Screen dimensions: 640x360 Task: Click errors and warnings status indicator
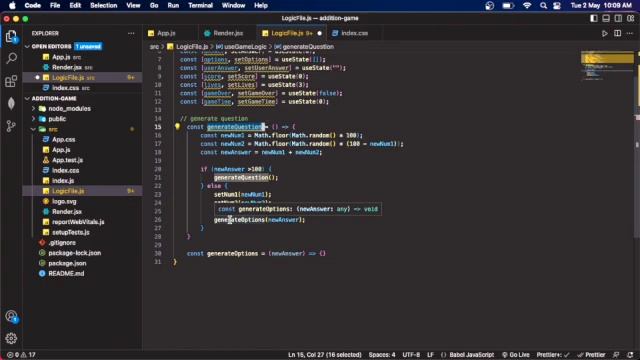[x=21, y=355]
